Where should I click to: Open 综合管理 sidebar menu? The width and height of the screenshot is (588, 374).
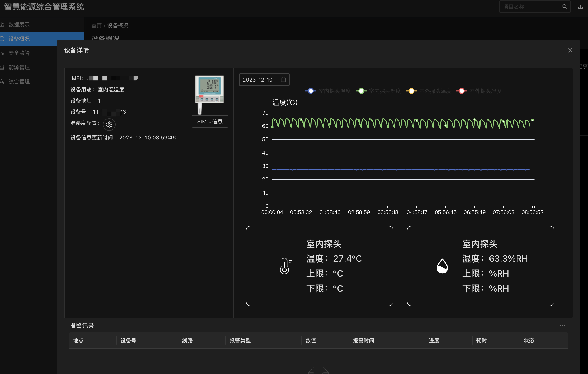tap(19, 81)
